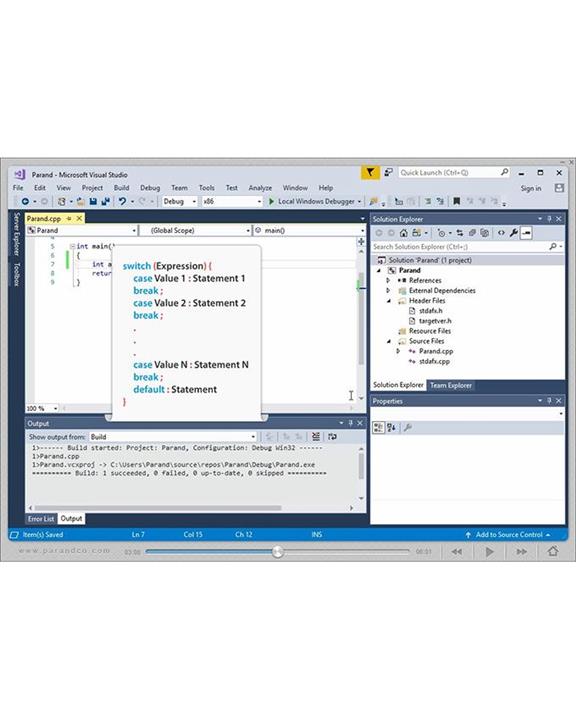Open the x86 platform dropdown
The height and width of the screenshot is (720, 576).
[232, 201]
